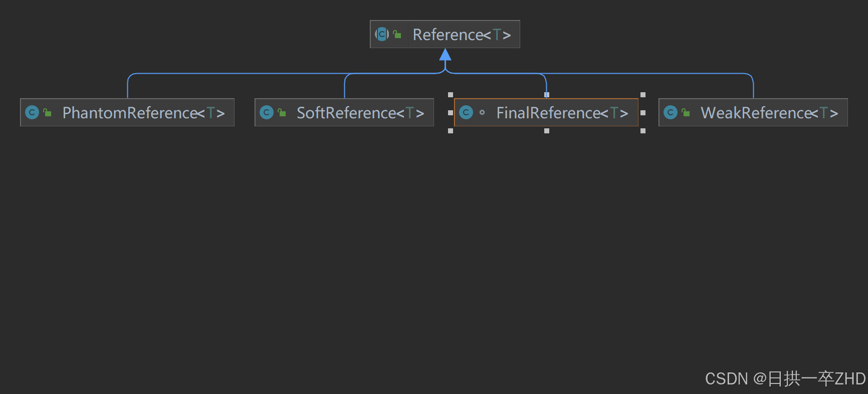The width and height of the screenshot is (868, 394).
Task: Select the FinalReference<T> class node
Action: pyautogui.click(x=546, y=112)
